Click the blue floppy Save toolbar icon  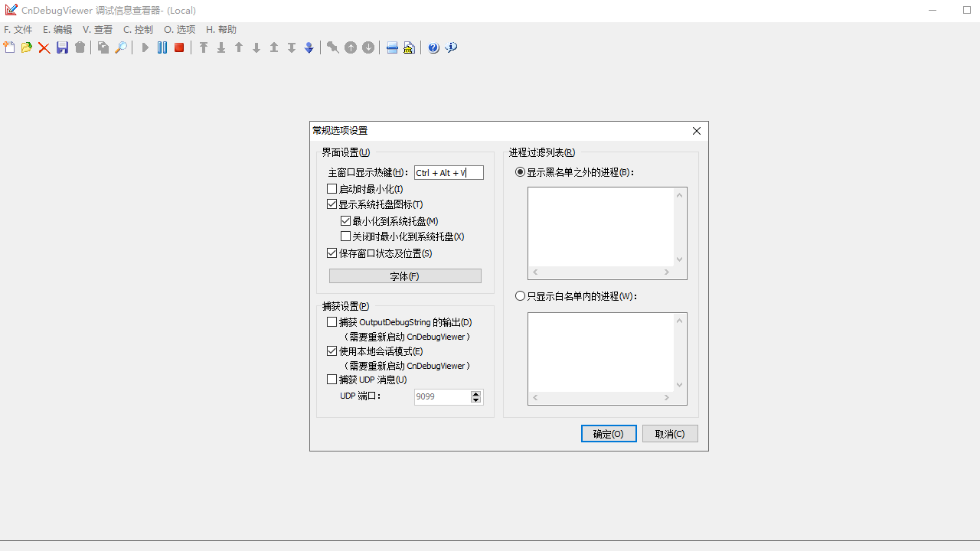point(62,47)
